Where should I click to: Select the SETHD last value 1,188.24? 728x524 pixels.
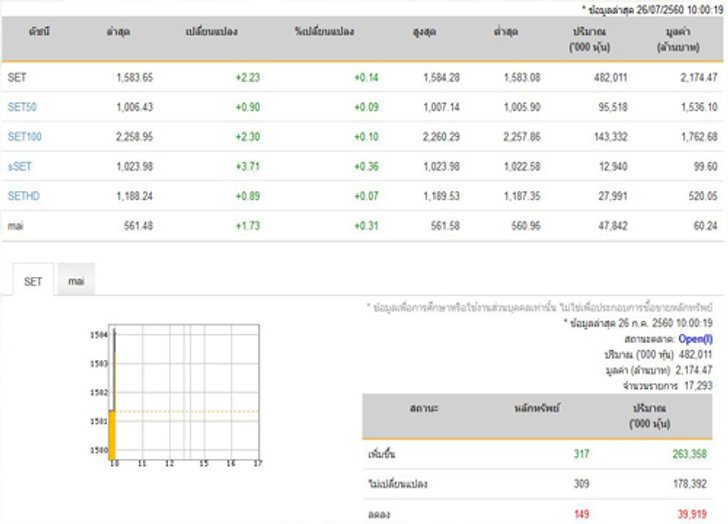tap(135, 196)
